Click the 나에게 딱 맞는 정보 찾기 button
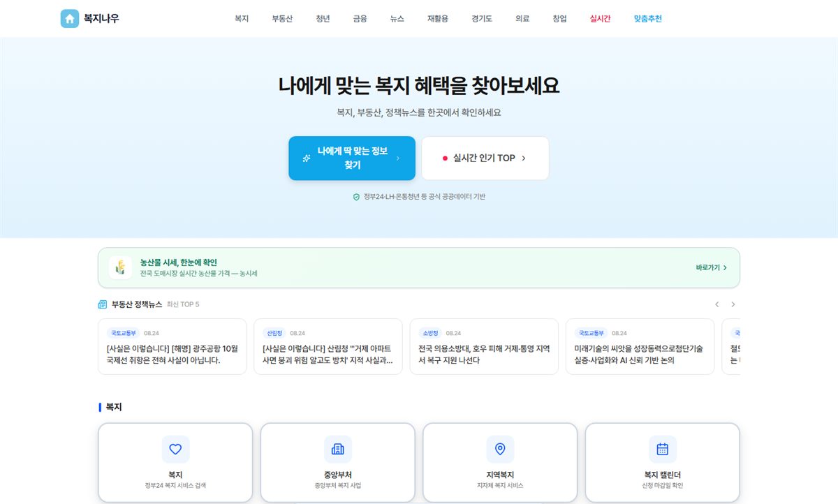This screenshot has height=504, width=838. click(352, 158)
